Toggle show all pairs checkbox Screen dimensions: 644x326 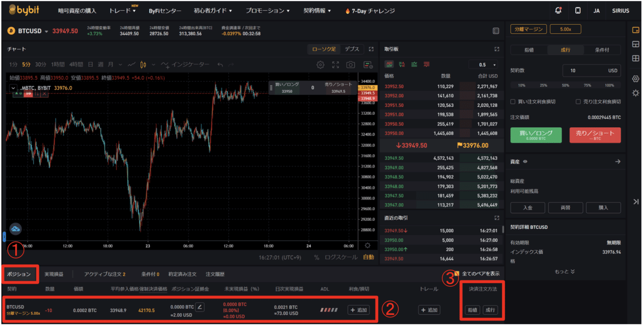pos(456,273)
